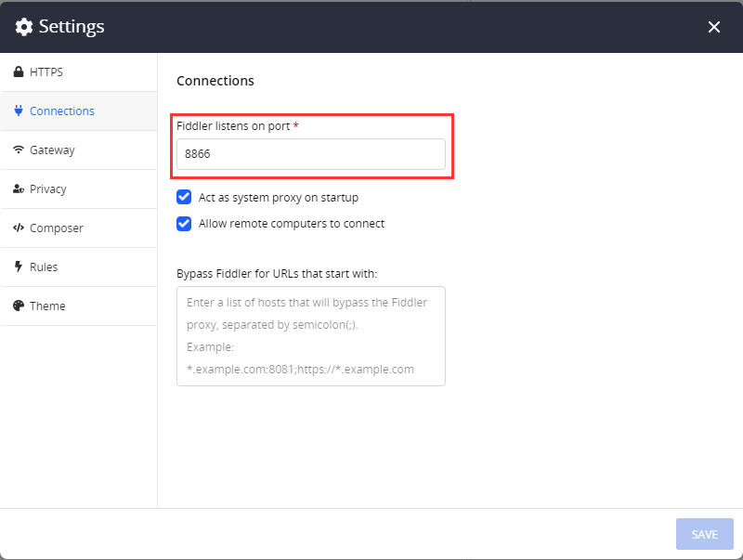
Task: Go to the Privacy settings tab
Action: (x=79, y=189)
